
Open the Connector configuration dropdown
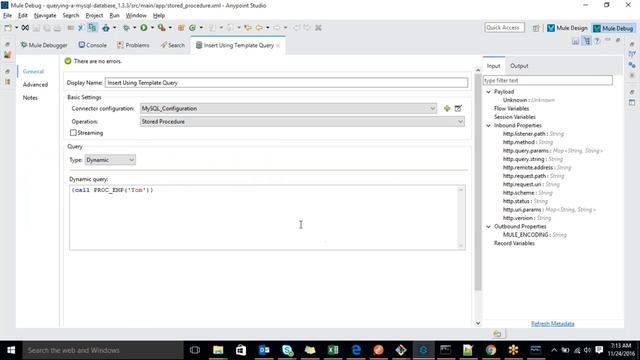(x=289, y=109)
